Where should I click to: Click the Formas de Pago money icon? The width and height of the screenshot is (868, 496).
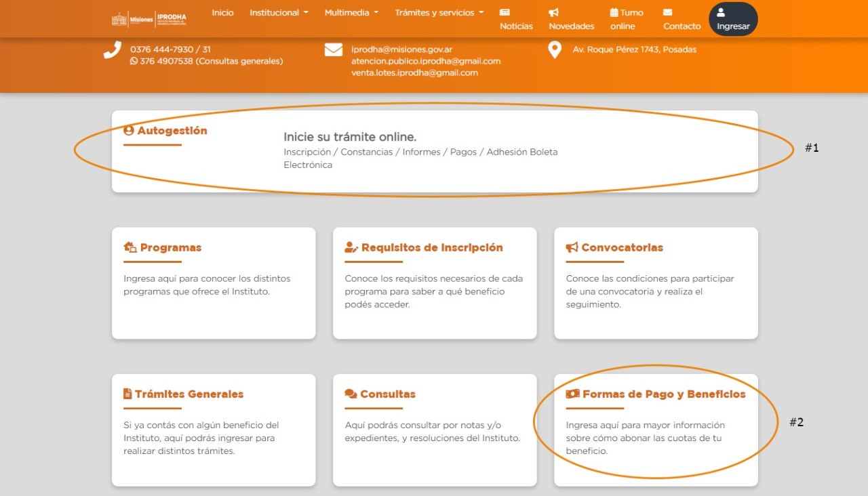pos(573,394)
